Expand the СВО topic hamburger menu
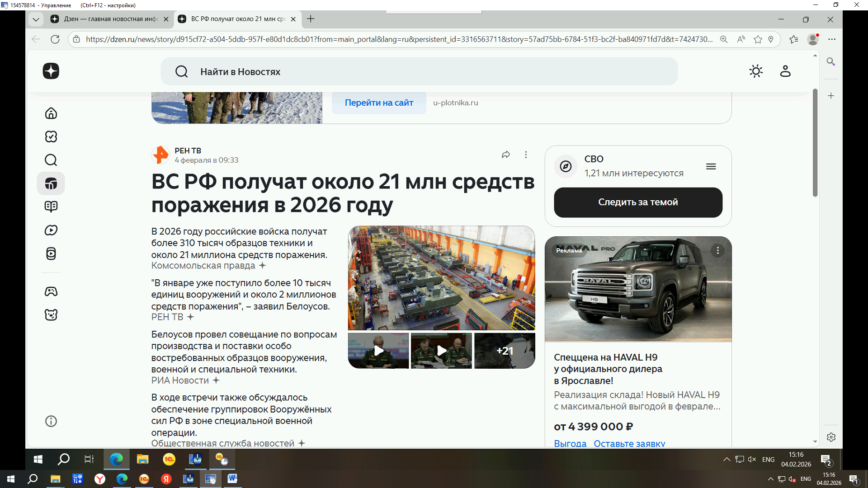The image size is (868, 488). [x=711, y=166]
